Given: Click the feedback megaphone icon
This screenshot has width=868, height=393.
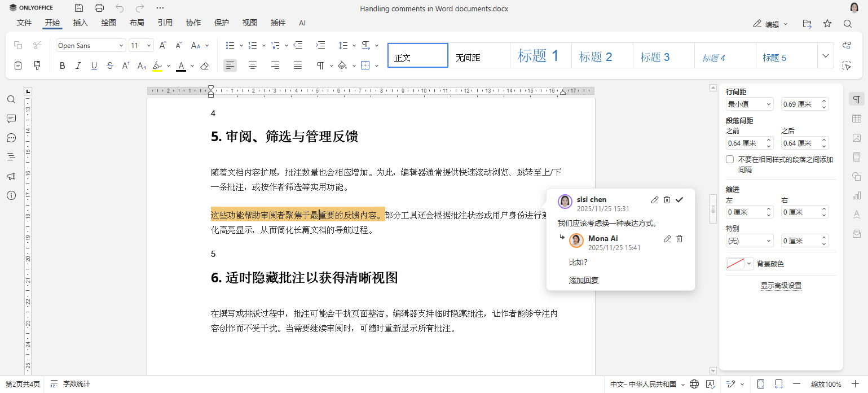Looking at the screenshot, I should click(x=11, y=176).
